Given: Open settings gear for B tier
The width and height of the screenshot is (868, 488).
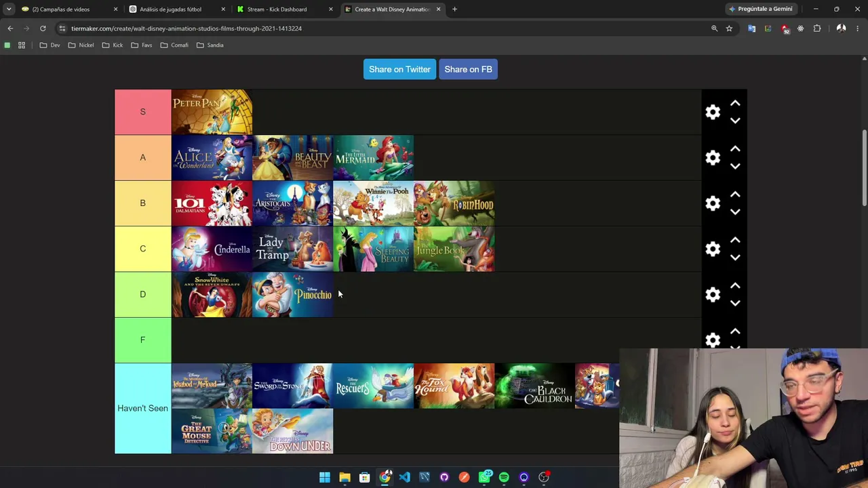Looking at the screenshot, I should click(x=713, y=203).
